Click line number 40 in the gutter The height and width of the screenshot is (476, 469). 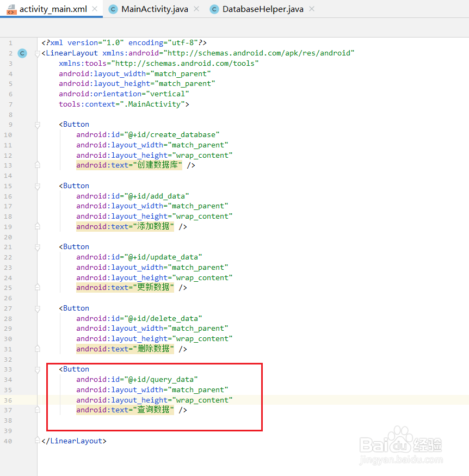pyautogui.click(x=8, y=441)
